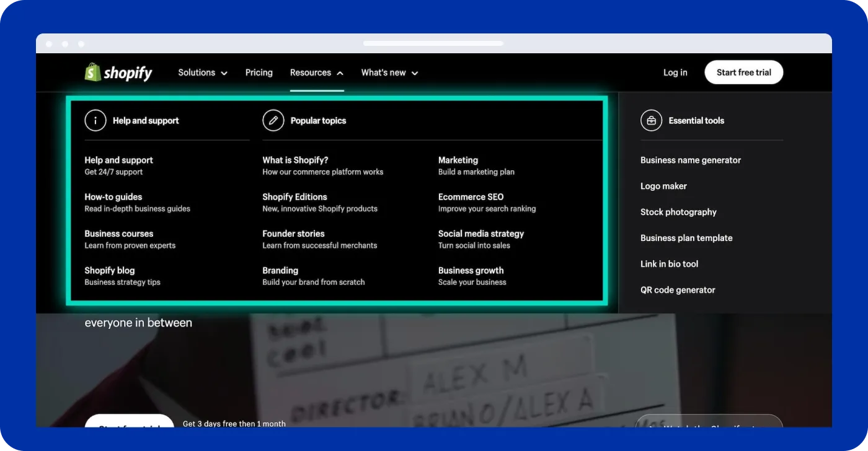Open How-to guides link

(113, 197)
